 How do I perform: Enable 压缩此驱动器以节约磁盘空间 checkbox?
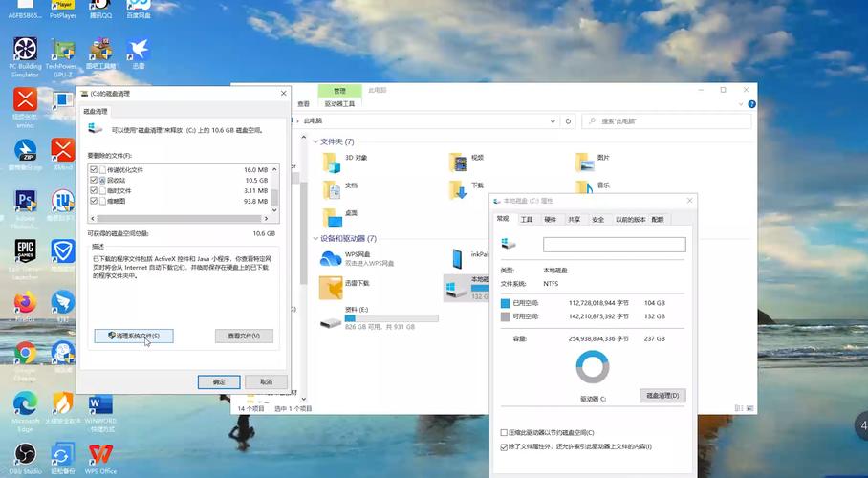tap(505, 433)
